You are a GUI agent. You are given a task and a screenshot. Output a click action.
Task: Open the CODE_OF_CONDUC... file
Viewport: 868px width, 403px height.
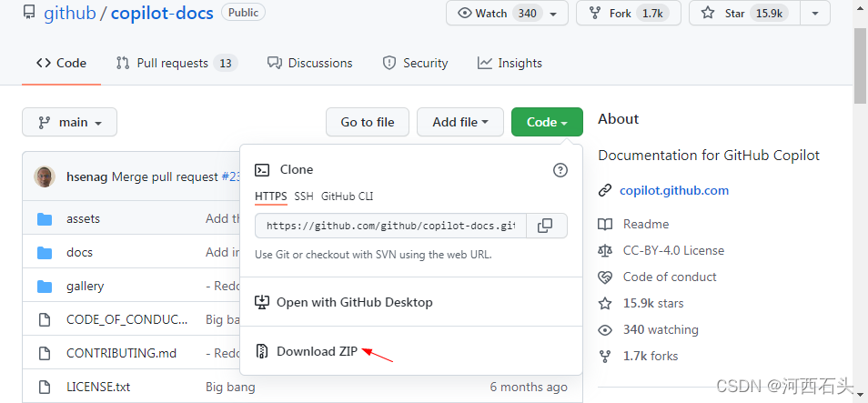[126, 319]
